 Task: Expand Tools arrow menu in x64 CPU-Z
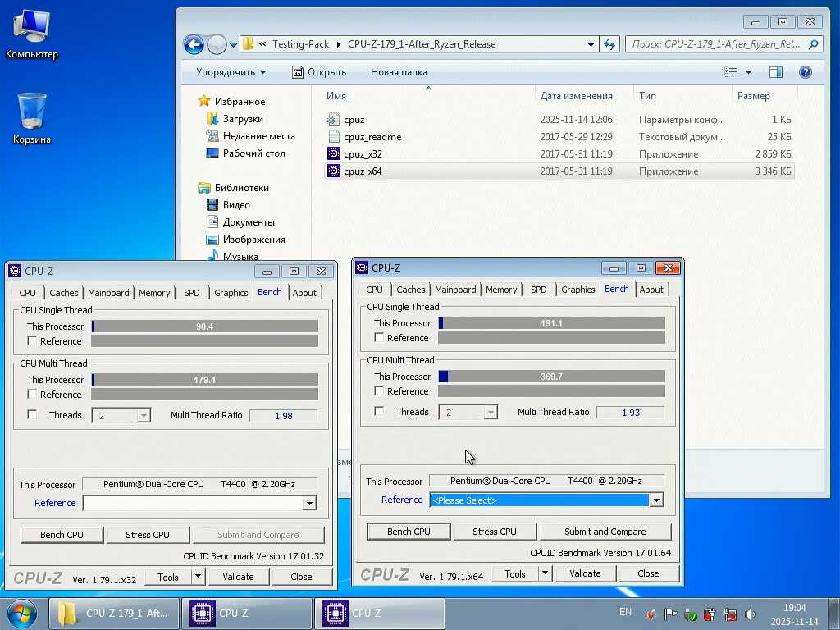545,573
